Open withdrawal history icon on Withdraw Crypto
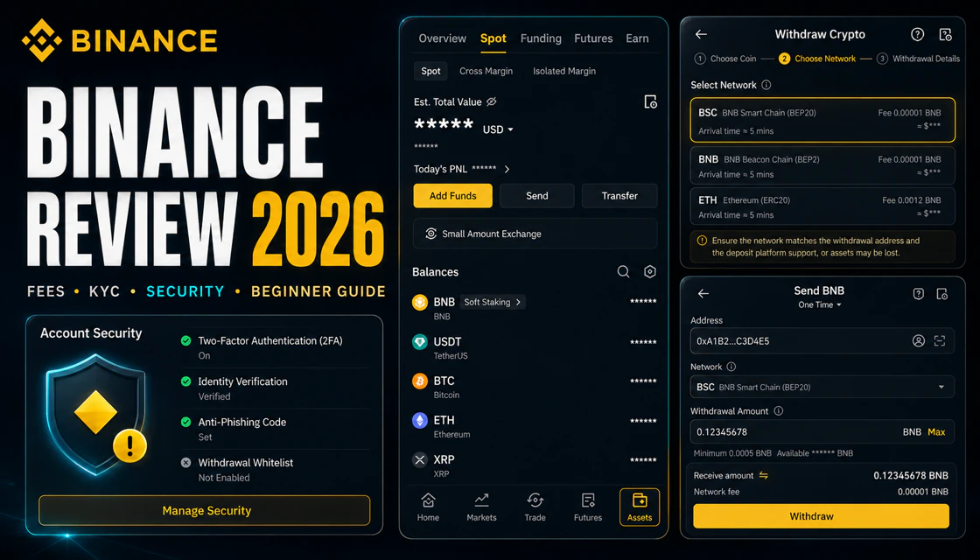Screen dimensions: 980x560 click(x=946, y=34)
